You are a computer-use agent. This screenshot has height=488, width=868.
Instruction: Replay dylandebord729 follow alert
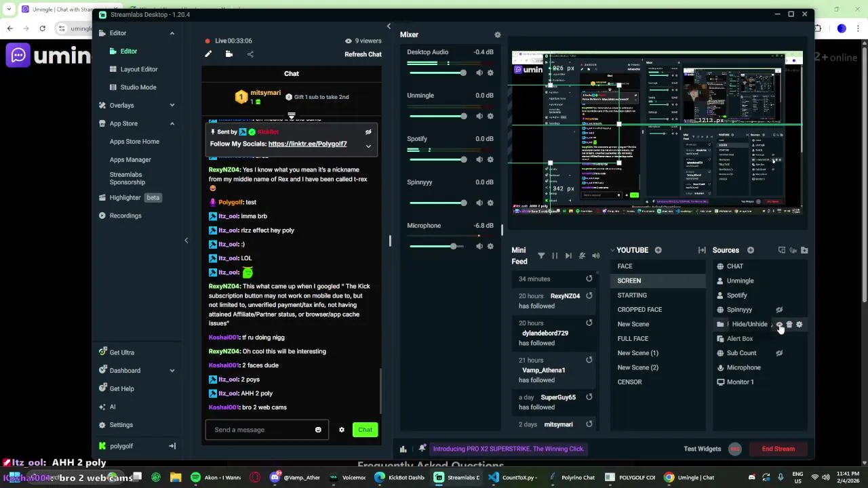coord(589,323)
